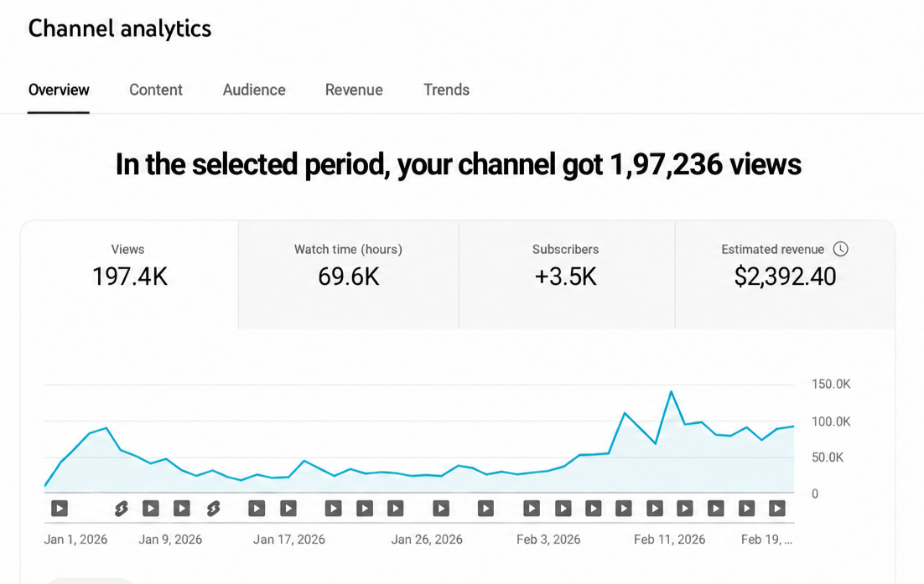Click the '197.4K' views value
Screen dimensions: 924x584
point(130,276)
